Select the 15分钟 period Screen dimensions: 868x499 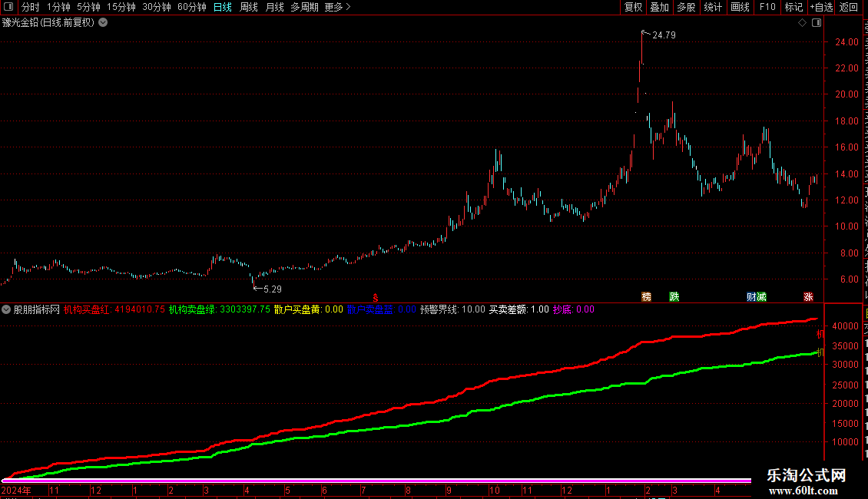pyautogui.click(x=121, y=7)
